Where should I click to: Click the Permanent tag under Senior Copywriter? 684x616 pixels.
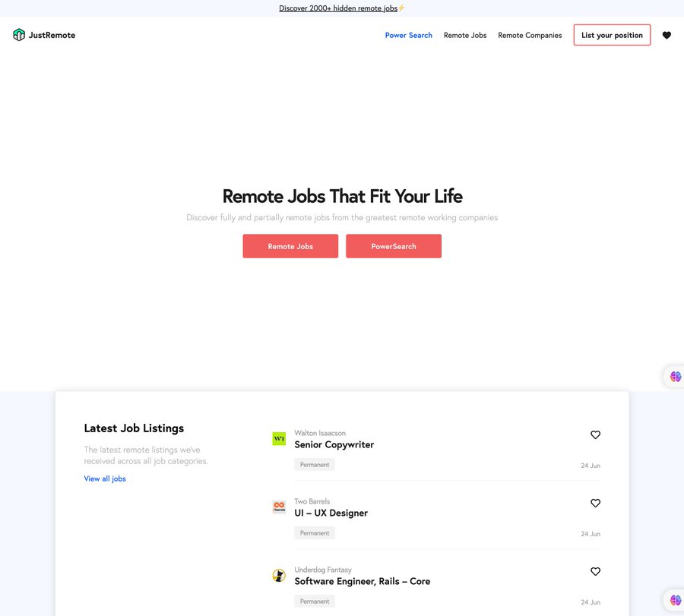pyautogui.click(x=314, y=464)
